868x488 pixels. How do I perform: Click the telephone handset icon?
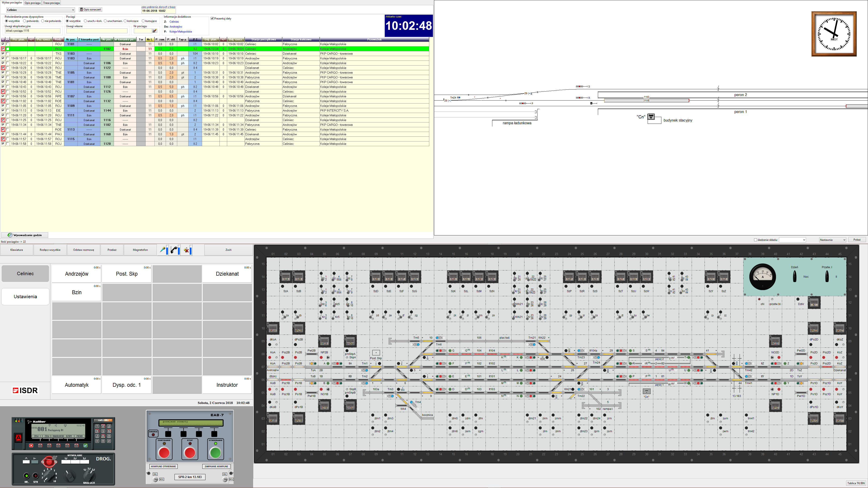click(x=175, y=250)
